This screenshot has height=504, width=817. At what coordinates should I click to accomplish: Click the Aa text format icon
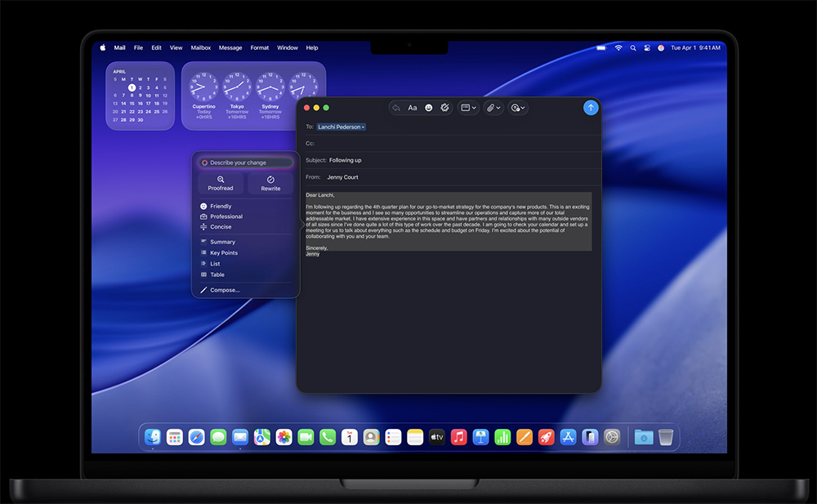[x=413, y=108]
